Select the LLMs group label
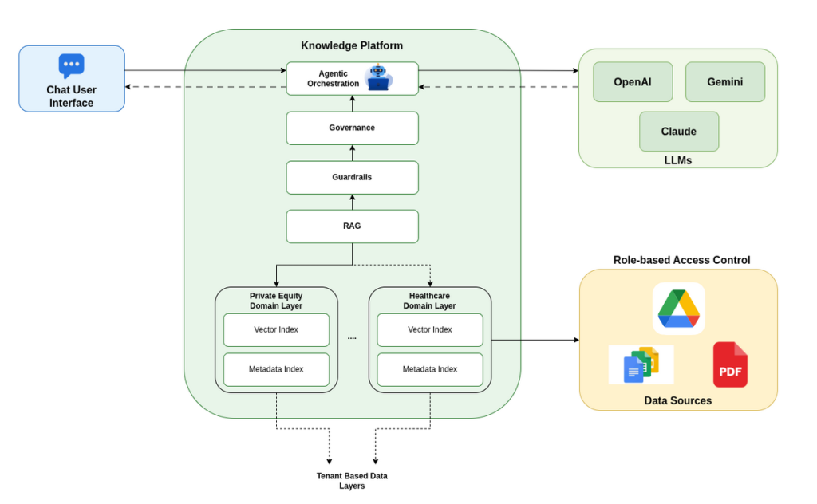Screen dimensions: 817x504 (x=677, y=160)
